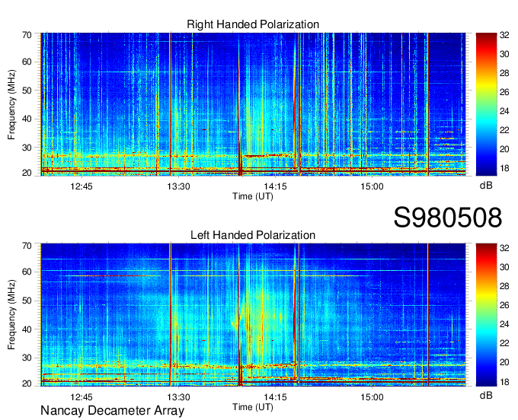The width and height of the screenshot is (518, 420).
Task: Click the "Nancay Decameter Array" caption
Action: [112, 411]
